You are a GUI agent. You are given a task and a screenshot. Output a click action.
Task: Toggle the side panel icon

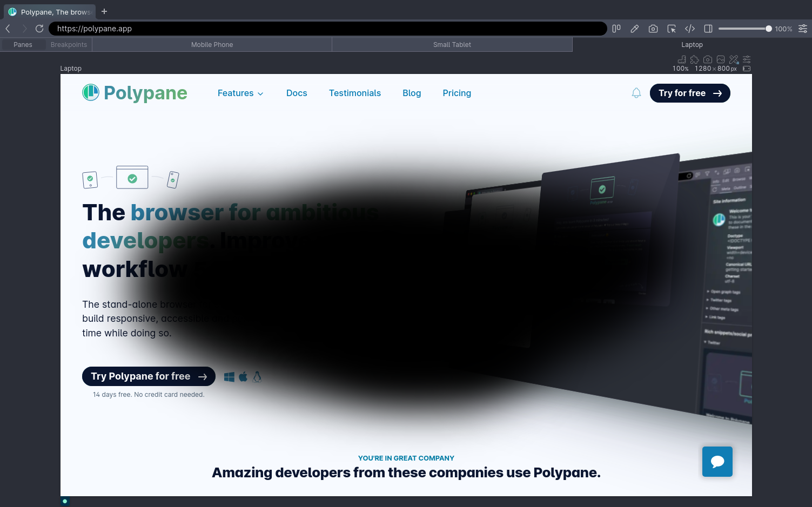(x=708, y=29)
